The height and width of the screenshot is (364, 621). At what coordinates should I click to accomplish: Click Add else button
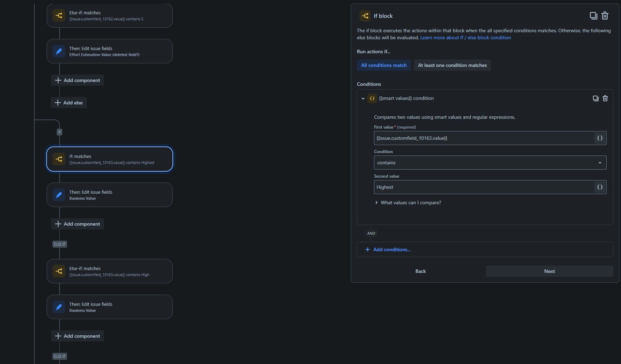click(69, 103)
